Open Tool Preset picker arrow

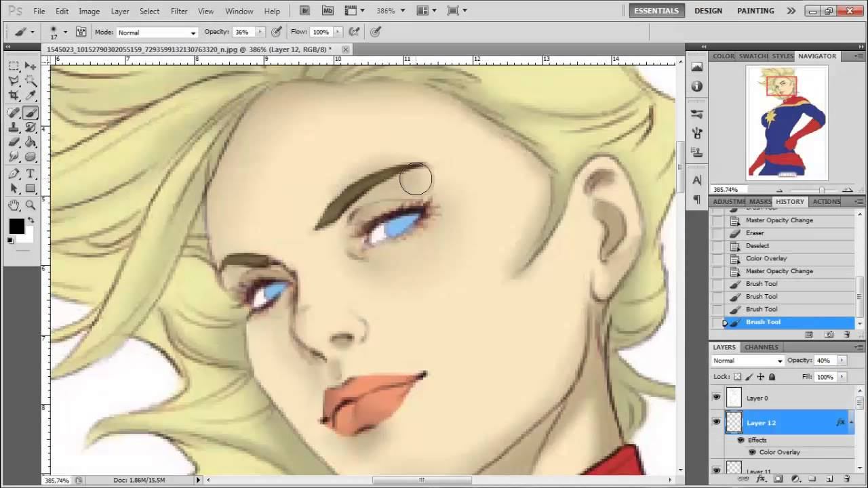[32, 32]
